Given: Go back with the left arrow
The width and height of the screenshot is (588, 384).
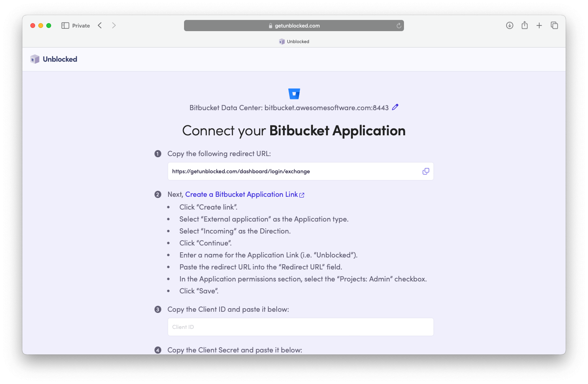Looking at the screenshot, I should [100, 26].
